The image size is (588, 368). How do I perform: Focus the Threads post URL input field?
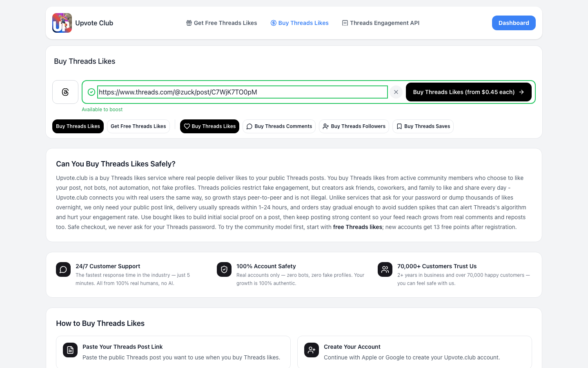coord(243,92)
